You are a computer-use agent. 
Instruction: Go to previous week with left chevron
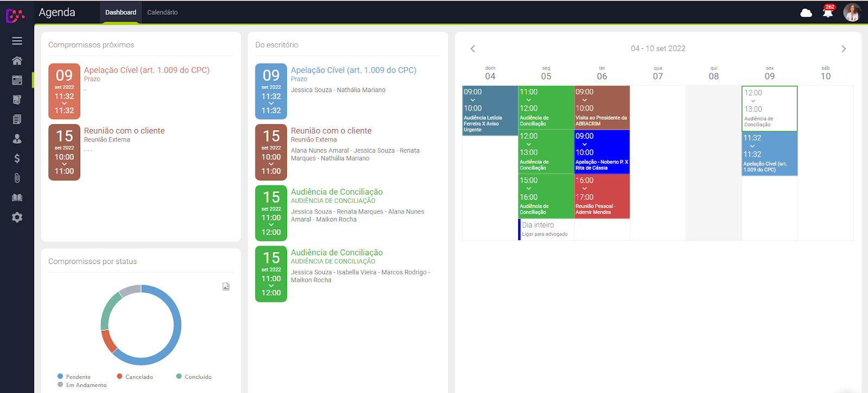(473, 49)
